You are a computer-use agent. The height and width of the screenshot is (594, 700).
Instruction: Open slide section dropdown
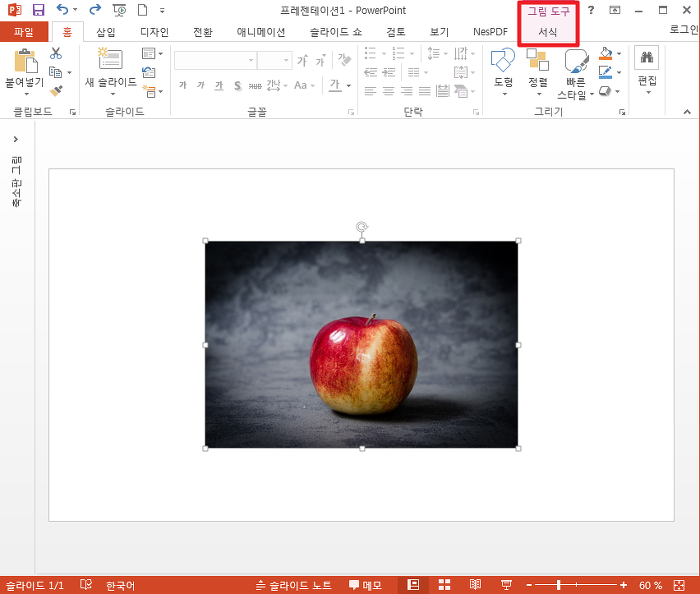(x=152, y=91)
